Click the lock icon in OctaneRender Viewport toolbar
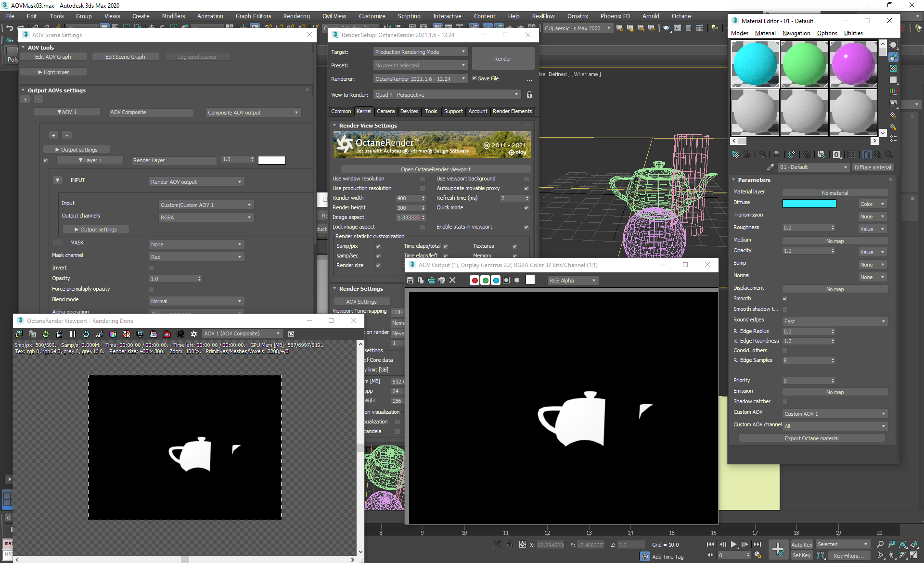The height and width of the screenshot is (563, 924). (59, 334)
